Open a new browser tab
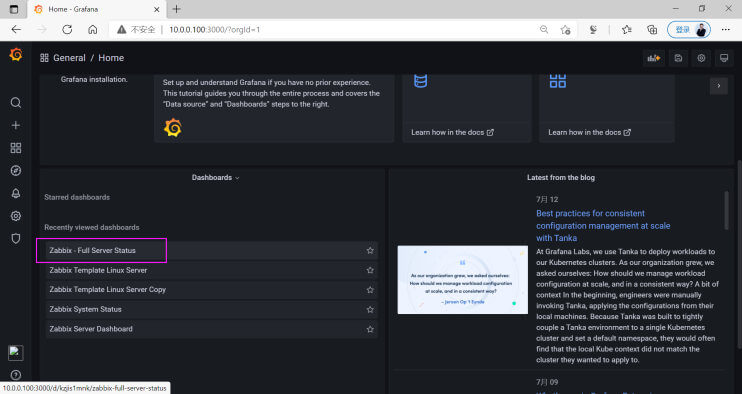This screenshot has height=394, width=742. click(176, 9)
